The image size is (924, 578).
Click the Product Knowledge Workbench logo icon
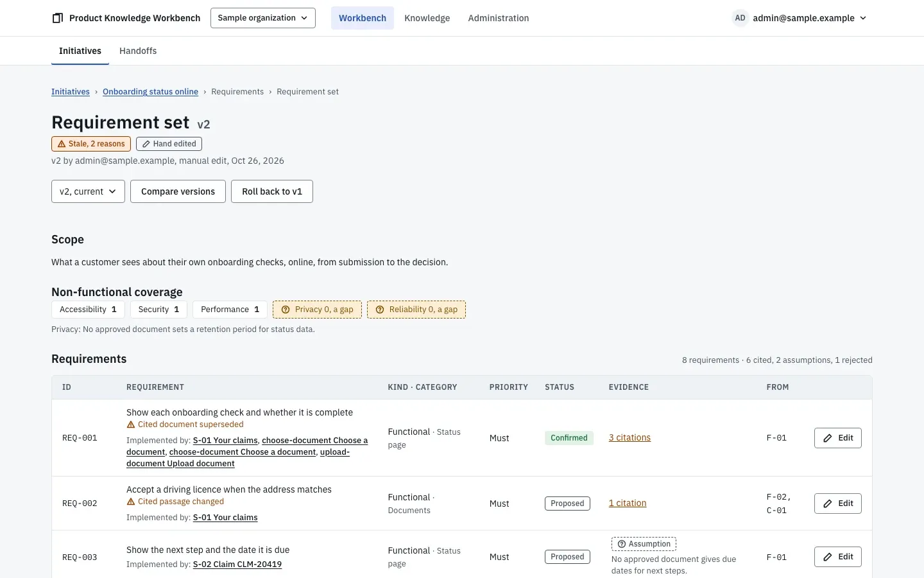pyautogui.click(x=58, y=18)
